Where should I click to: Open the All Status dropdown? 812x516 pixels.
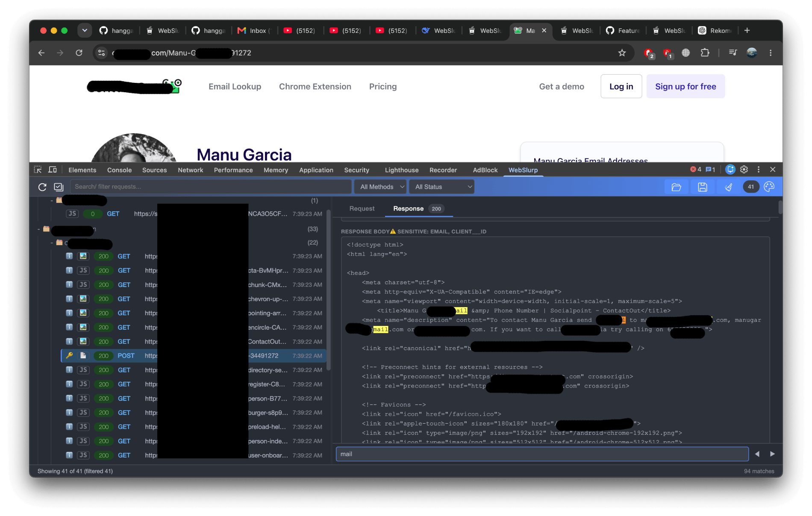pos(442,187)
